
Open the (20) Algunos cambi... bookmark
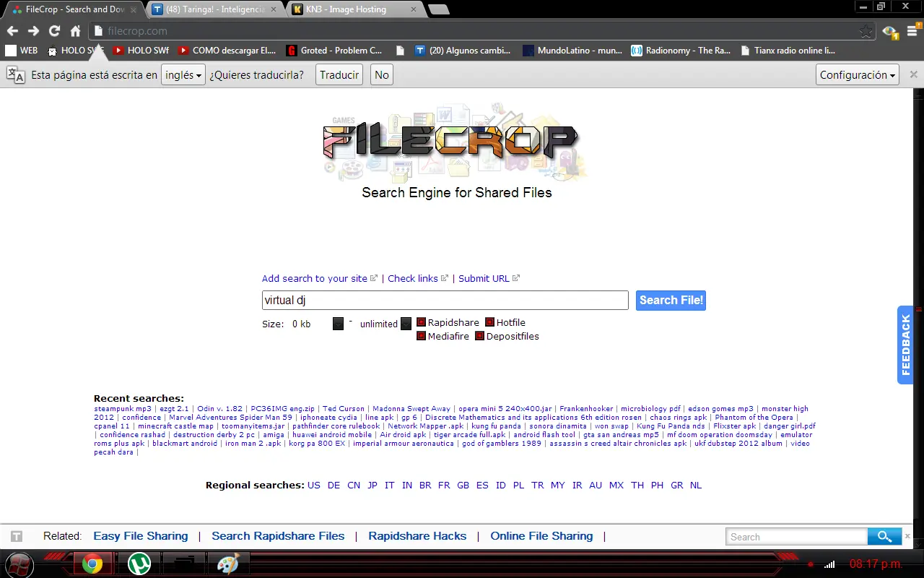click(x=463, y=51)
